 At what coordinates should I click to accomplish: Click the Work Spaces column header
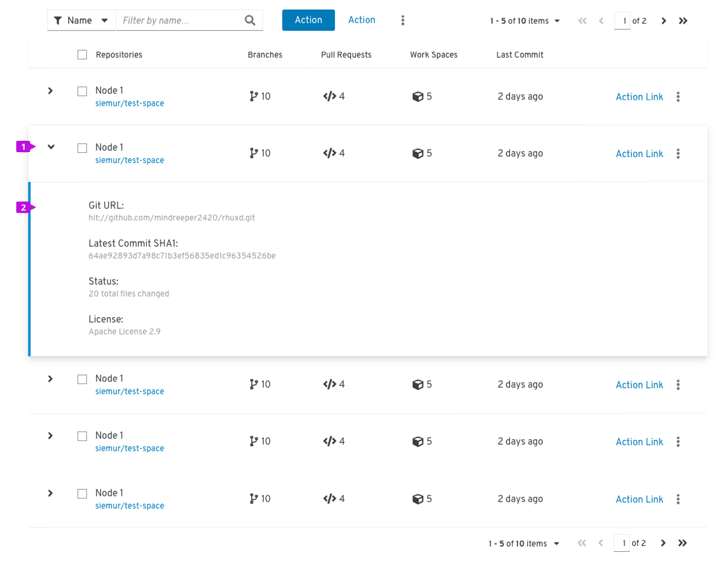coord(434,55)
